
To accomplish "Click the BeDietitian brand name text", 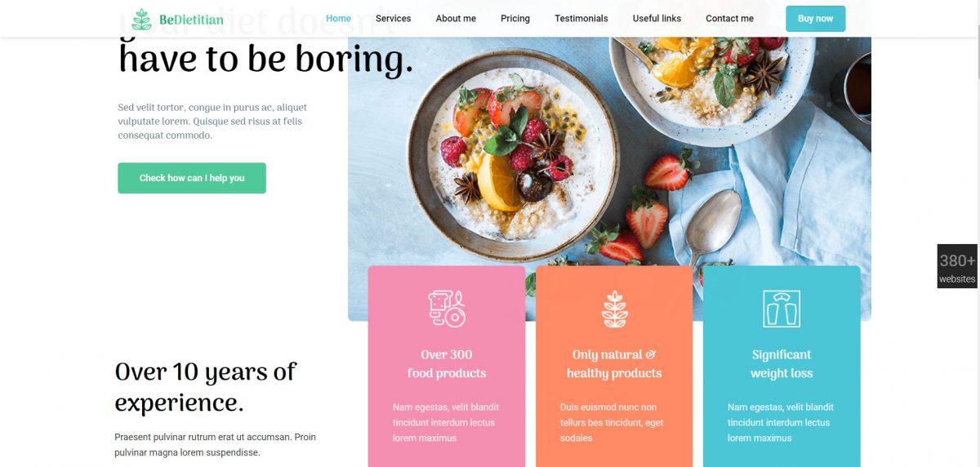I will point(191,20).
